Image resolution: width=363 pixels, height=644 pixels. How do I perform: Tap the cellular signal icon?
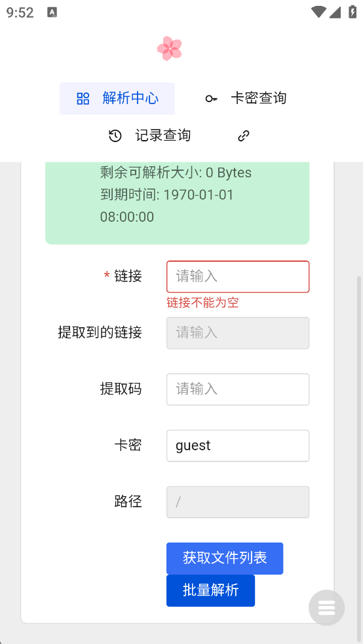pyautogui.click(x=335, y=12)
